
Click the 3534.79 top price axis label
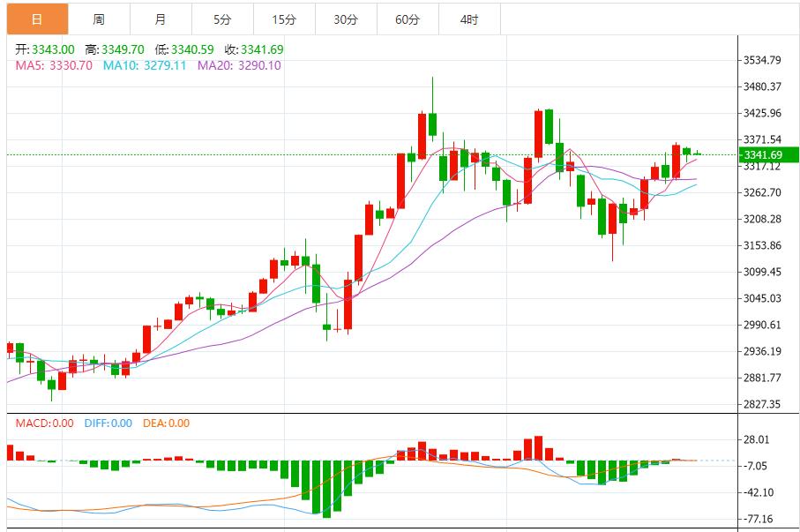pos(763,60)
